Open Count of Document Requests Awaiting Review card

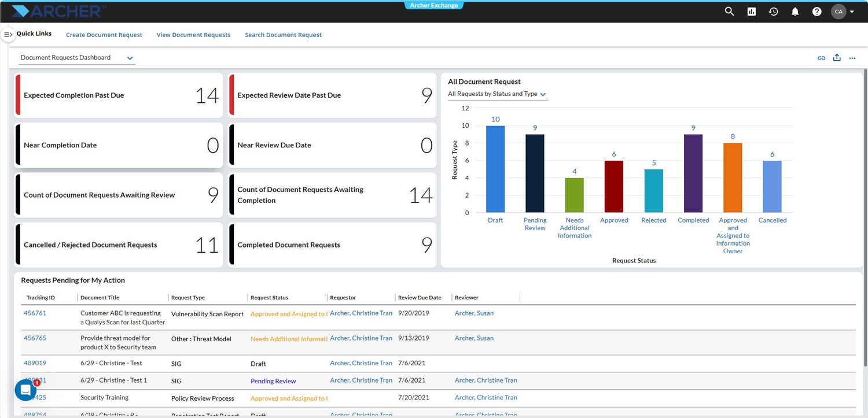[119, 195]
